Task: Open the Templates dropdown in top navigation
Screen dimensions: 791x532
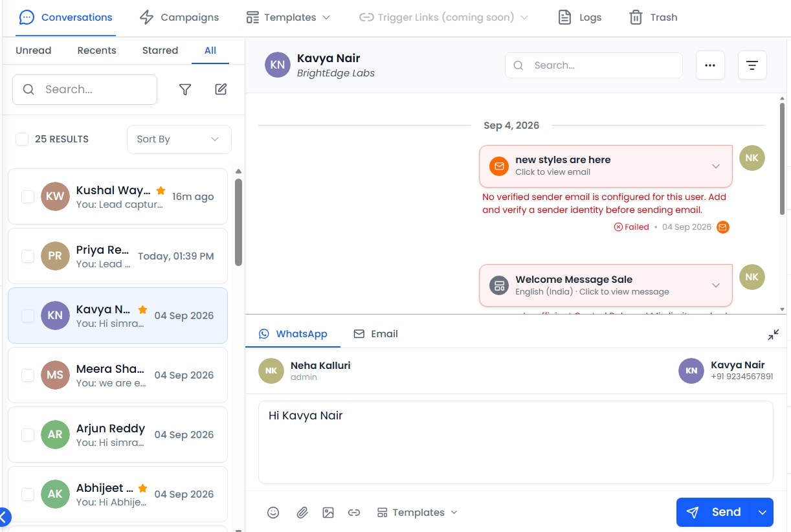Action: tap(288, 17)
